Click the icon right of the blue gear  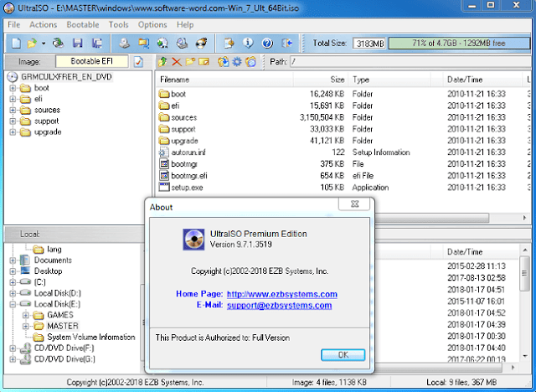pos(251,62)
